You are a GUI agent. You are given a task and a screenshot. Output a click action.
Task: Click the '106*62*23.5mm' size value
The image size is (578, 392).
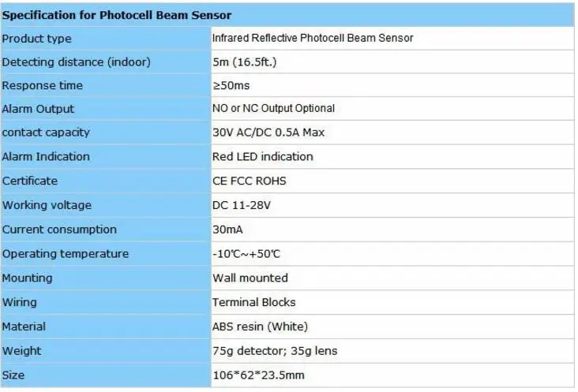tap(258, 375)
